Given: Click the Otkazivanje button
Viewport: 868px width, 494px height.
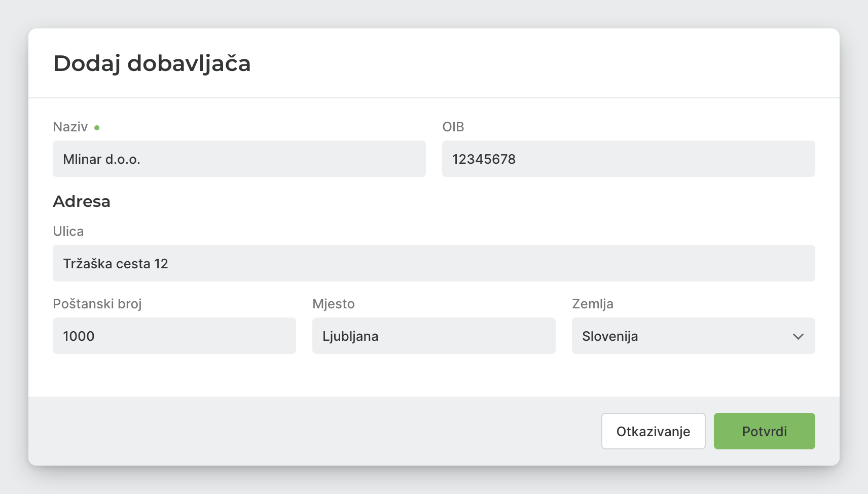Looking at the screenshot, I should coord(654,431).
